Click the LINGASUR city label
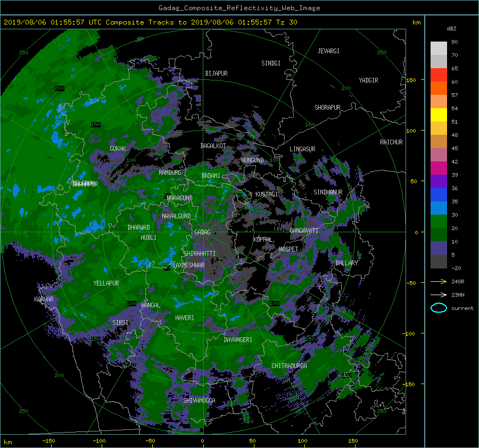The width and height of the screenshot is (479, 448). point(302,149)
